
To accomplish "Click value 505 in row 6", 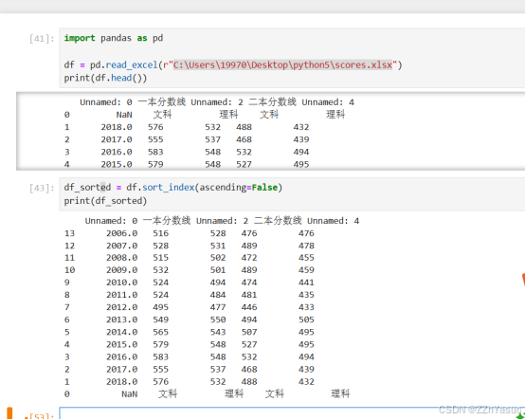I will click(306, 320).
